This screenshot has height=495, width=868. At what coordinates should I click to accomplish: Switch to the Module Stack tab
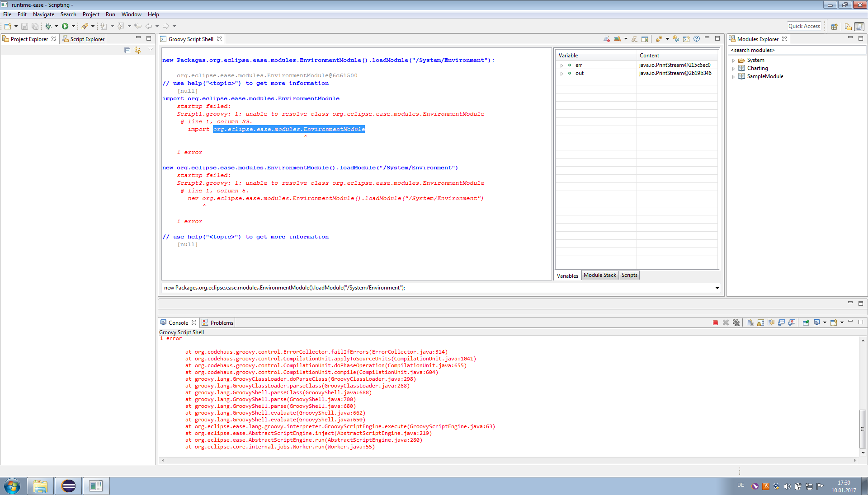(x=599, y=275)
